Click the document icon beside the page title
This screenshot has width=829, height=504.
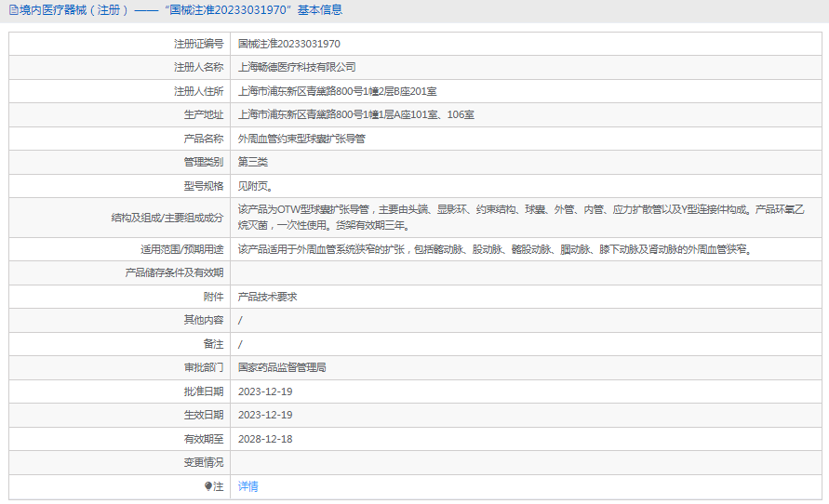[x=13, y=10]
